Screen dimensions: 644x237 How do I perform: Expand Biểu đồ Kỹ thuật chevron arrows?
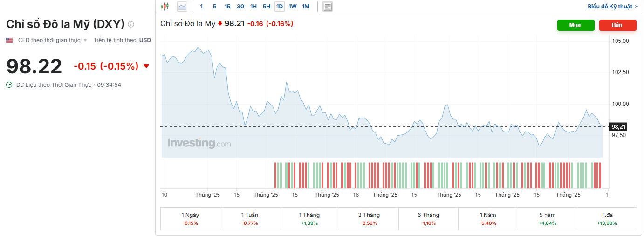coord(636,7)
